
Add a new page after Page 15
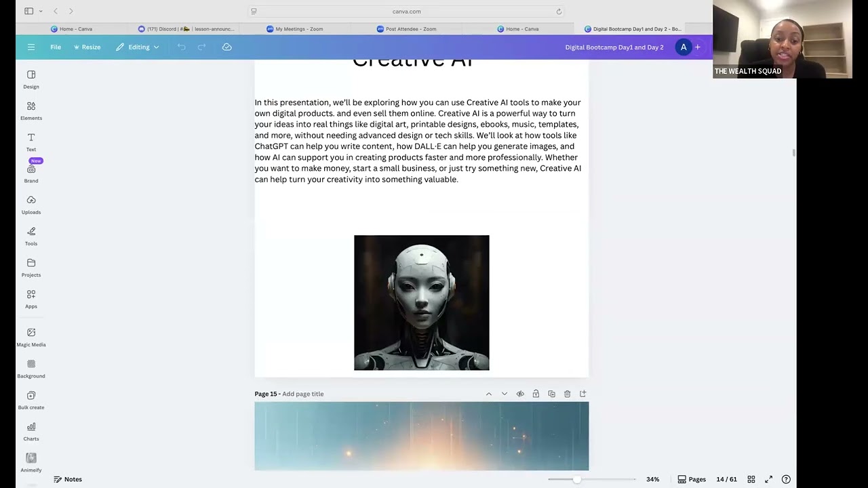point(583,394)
